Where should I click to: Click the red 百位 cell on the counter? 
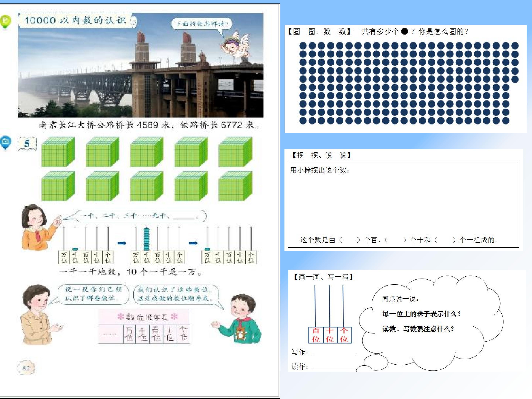click(x=316, y=335)
